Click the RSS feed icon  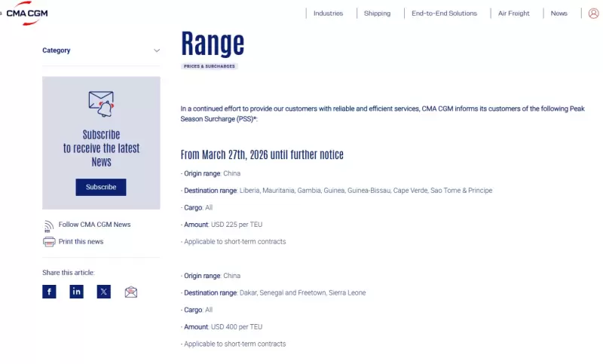[49, 225]
